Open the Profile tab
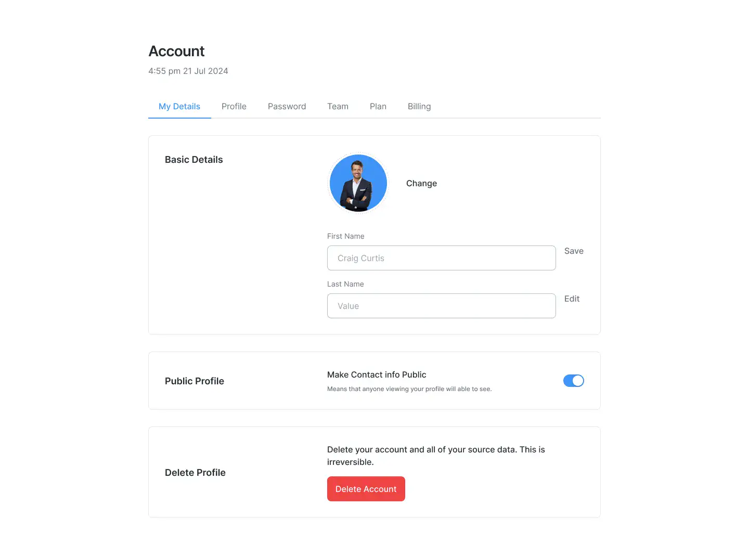This screenshot has height=560, width=749. coord(234,106)
